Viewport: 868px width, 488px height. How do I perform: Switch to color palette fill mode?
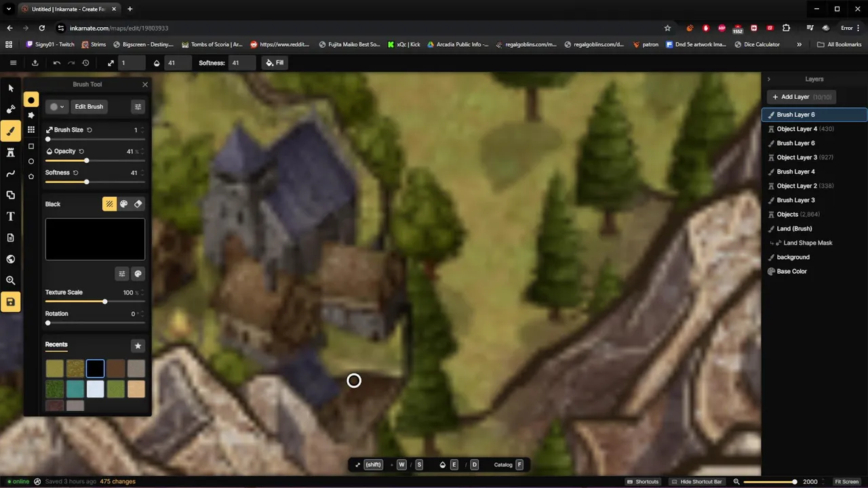click(124, 204)
